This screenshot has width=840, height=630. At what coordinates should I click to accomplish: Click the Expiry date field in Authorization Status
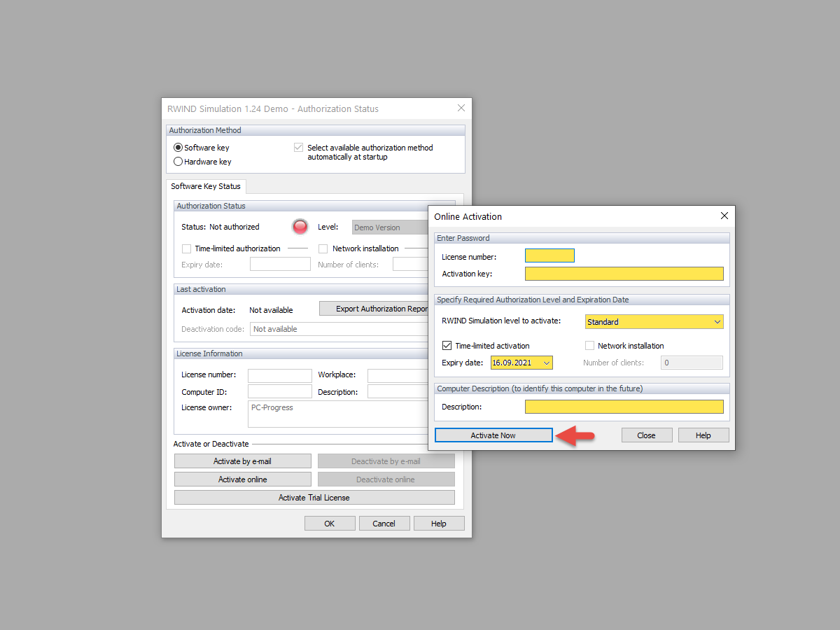(280, 264)
